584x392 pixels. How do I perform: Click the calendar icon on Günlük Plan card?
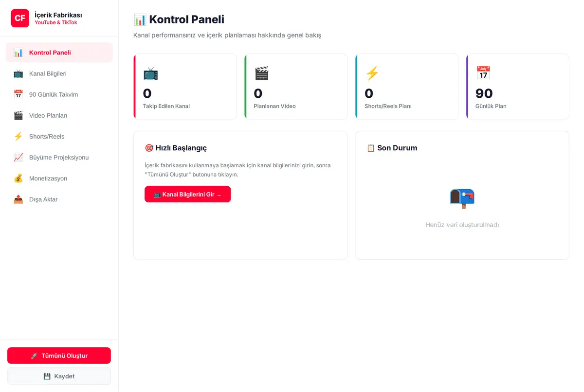click(x=483, y=73)
